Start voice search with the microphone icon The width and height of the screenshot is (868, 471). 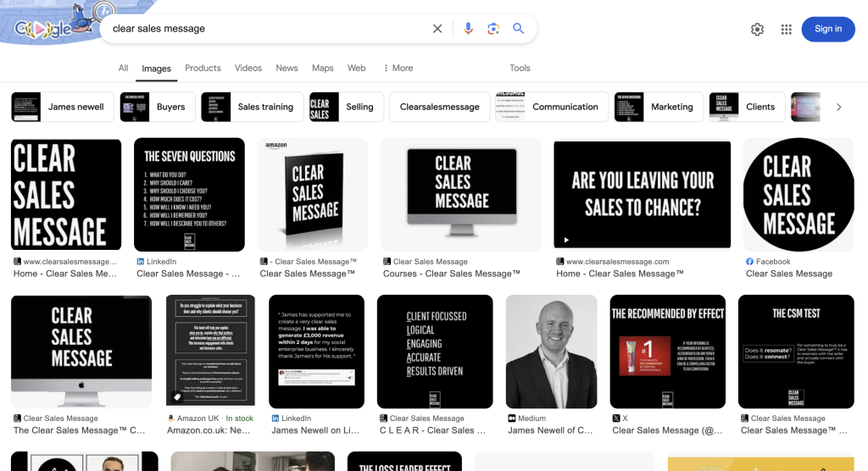click(x=468, y=29)
